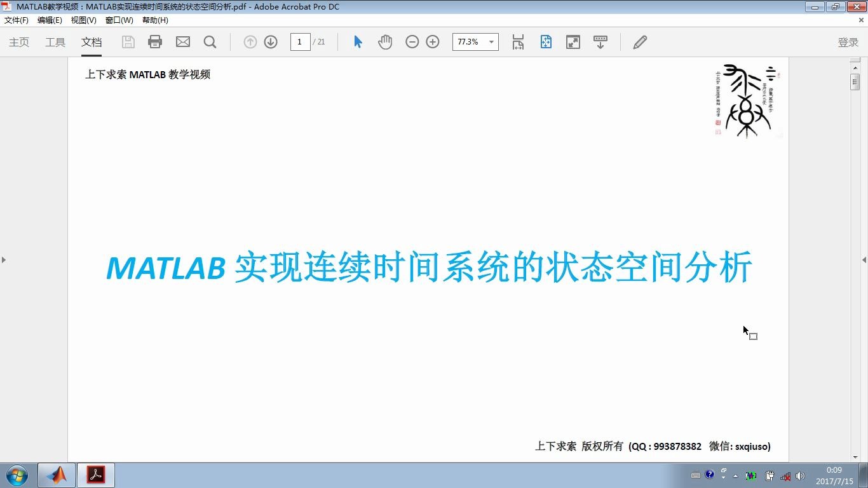Zoom in using the plus magnifier icon
This screenshot has height=488, width=868.
pyautogui.click(x=433, y=41)
